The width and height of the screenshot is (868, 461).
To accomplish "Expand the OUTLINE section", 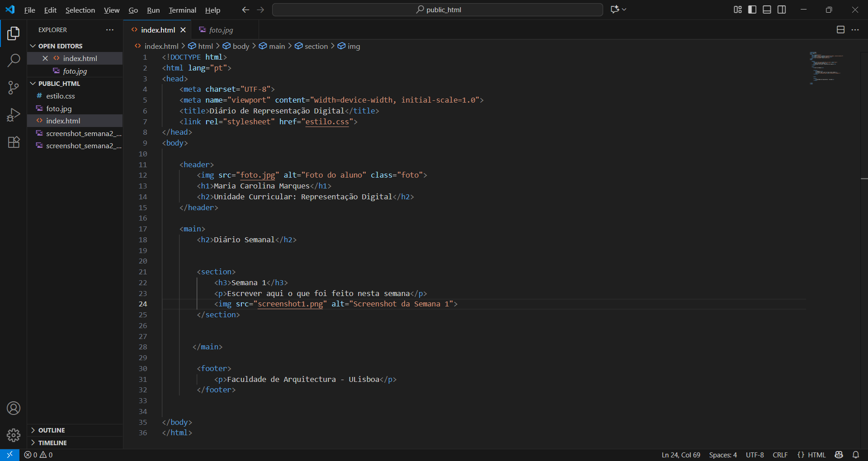I will [52, 430].
